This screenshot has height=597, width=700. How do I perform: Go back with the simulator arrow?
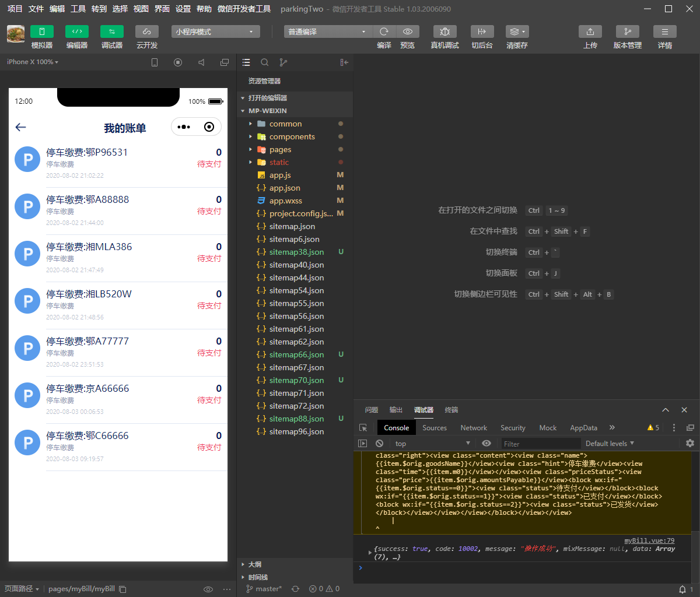pos(21,127)
